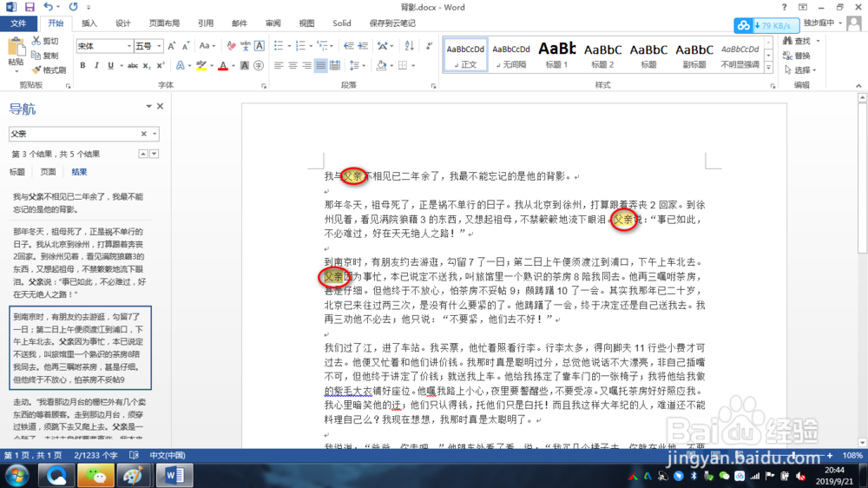Open navigation search options dropdown arrow
Viewport: 868px width, 488px height.
click(155, 134)
